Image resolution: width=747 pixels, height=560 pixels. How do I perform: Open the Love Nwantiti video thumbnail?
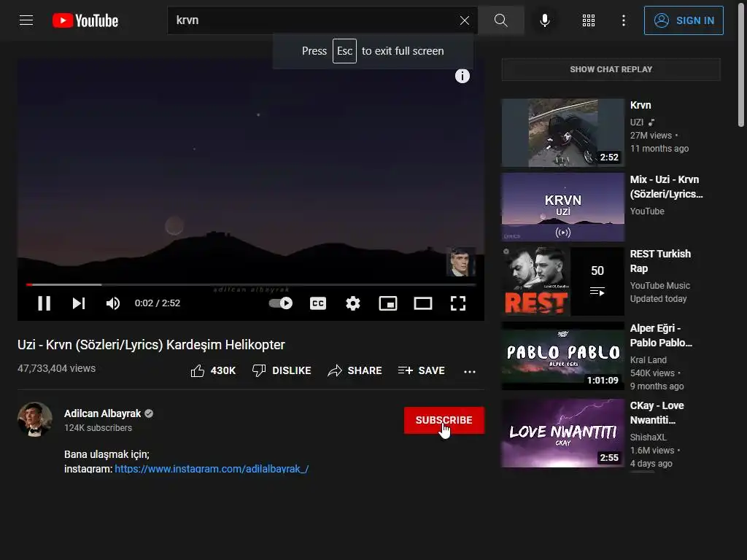[562, 433]
